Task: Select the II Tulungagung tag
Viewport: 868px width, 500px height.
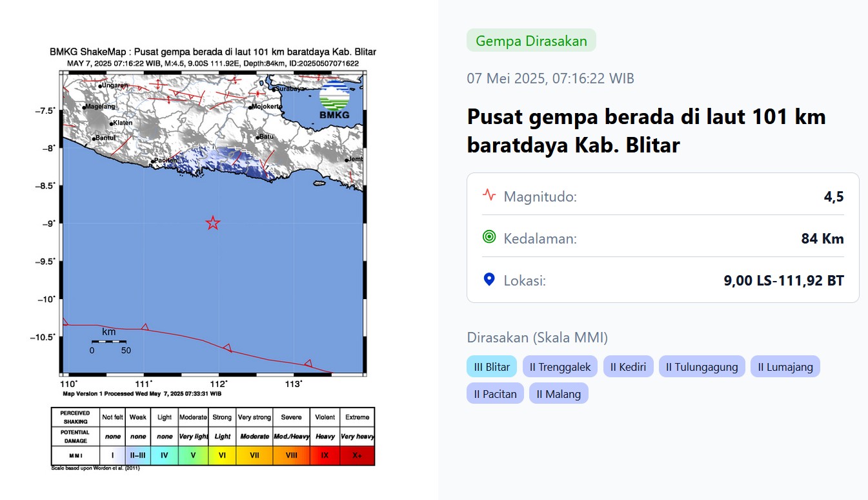Action: [701, 367]
